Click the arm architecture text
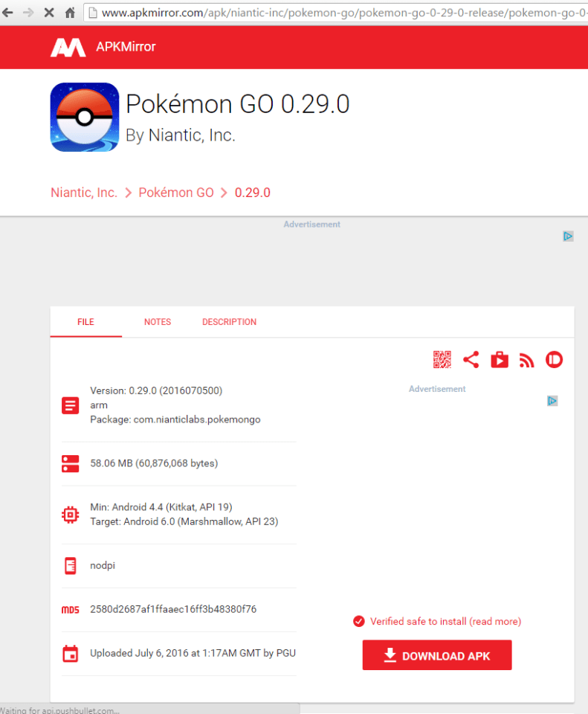This screenshot has height=714, width=588. (99, 405)
